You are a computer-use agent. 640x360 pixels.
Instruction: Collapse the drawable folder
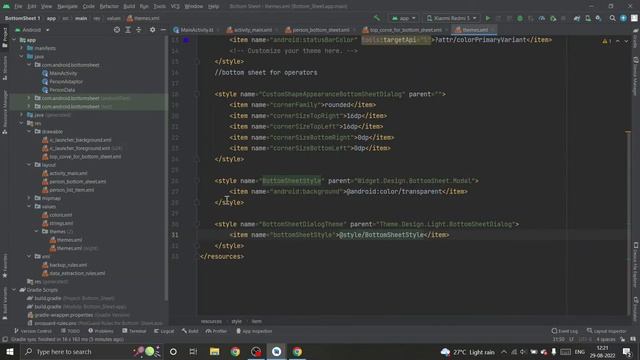coord(29,131)
